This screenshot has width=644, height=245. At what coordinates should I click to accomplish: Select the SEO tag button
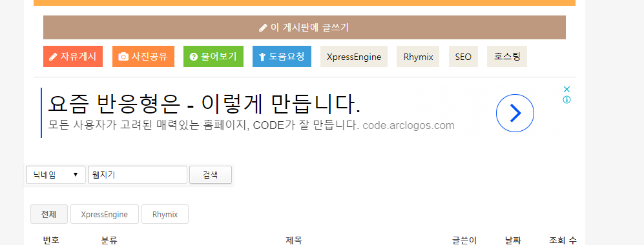click(463, 57)
